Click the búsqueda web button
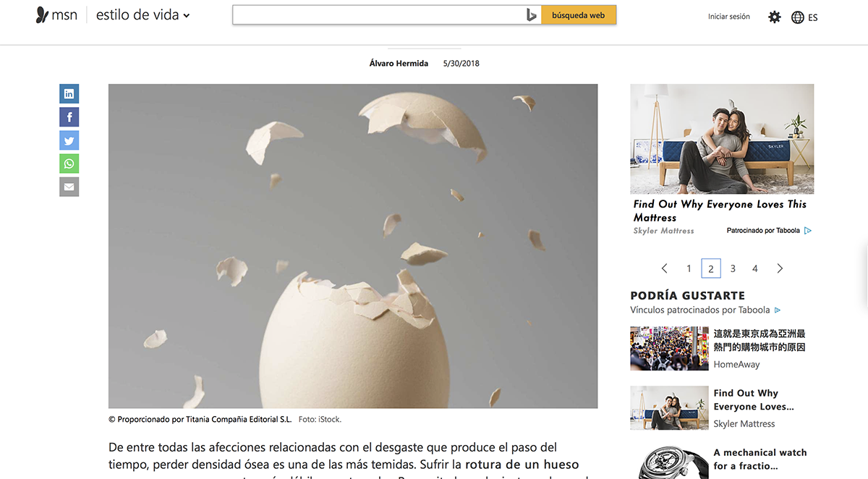 579,15
